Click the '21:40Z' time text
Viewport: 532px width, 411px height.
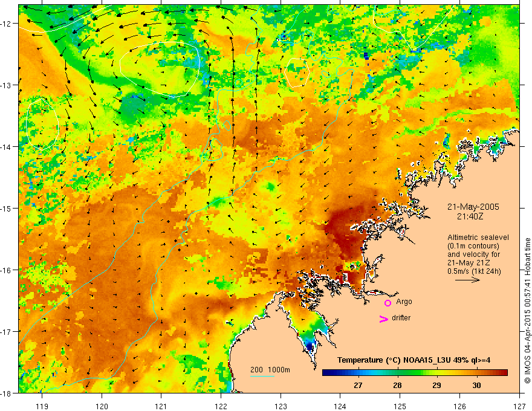pyautogui.click(x=470, y=216)
